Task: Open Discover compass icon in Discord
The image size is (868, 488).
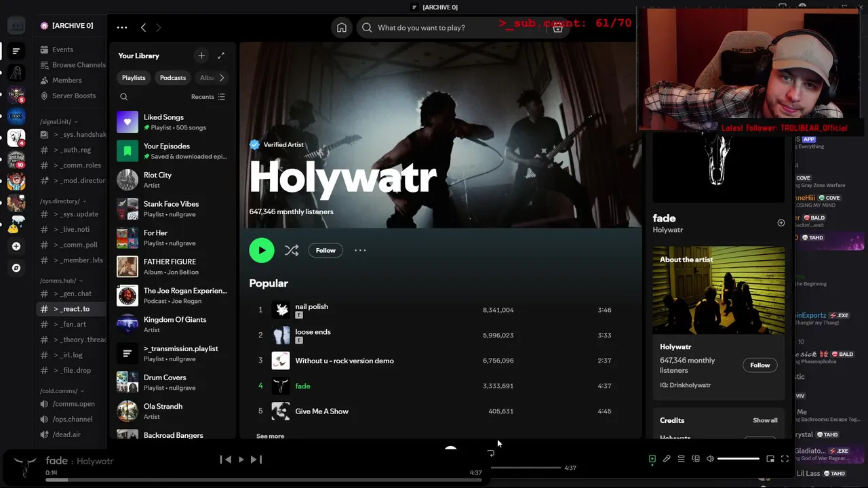Action: coord(16,268)
